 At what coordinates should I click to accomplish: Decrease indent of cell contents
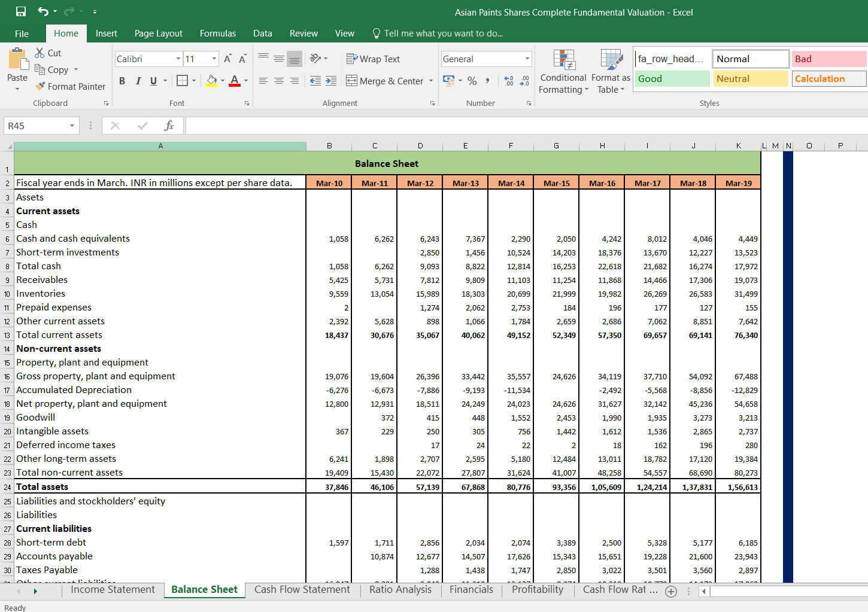[x=315, y=81]
